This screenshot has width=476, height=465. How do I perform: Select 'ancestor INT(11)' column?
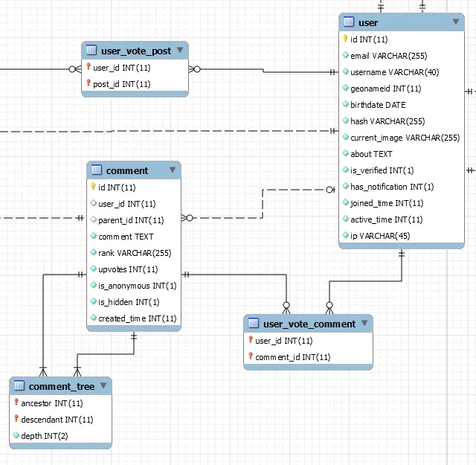(52, 403)
